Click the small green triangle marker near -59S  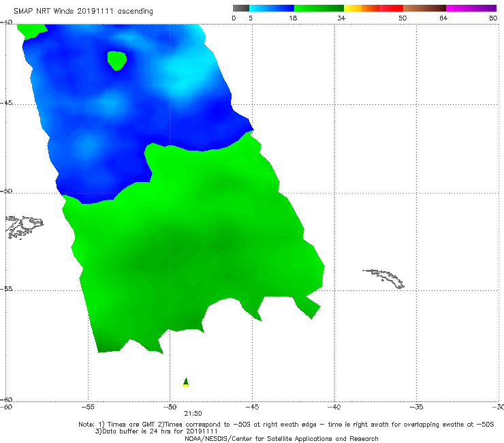185,382
